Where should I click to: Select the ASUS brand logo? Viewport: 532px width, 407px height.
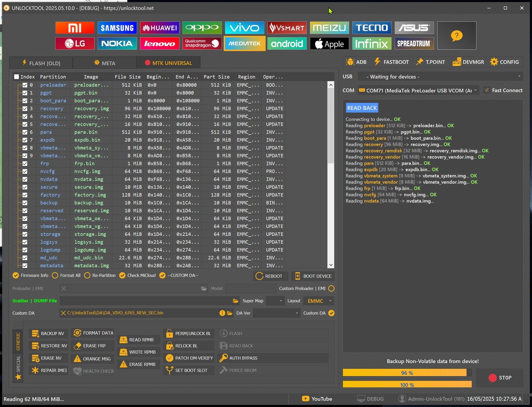(414, 28)
